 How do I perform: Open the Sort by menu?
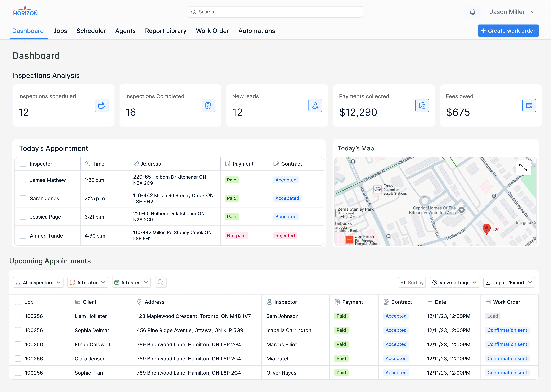412,282
